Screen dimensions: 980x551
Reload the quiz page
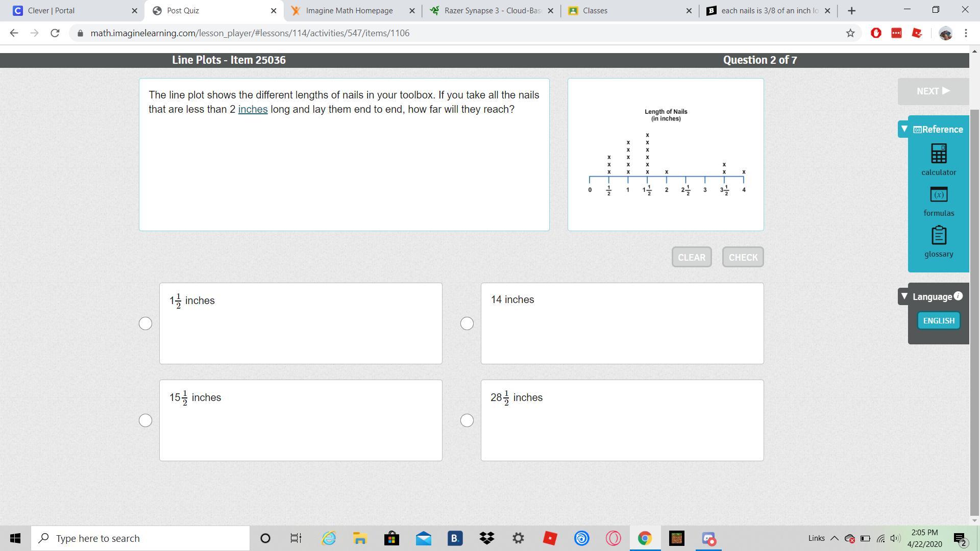click(55, 33)
